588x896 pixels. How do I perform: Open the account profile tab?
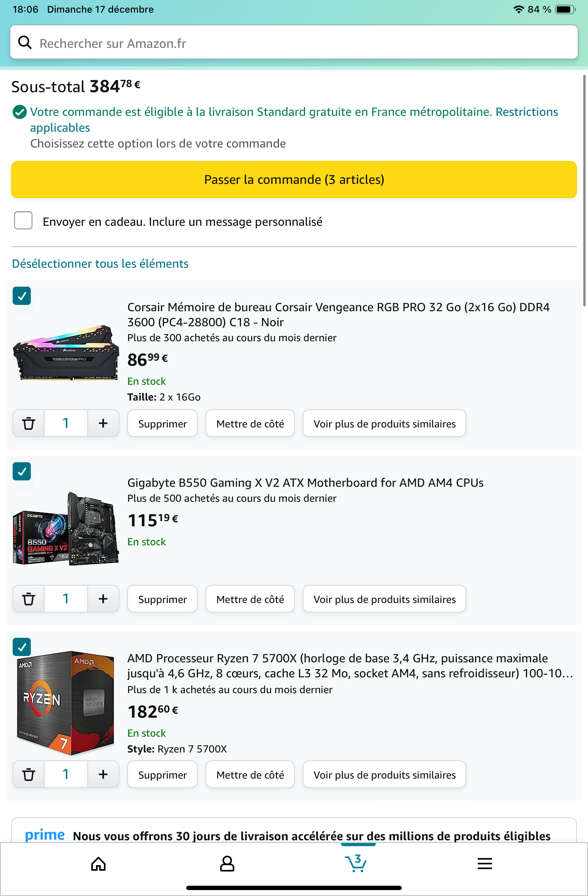point(227,864)
